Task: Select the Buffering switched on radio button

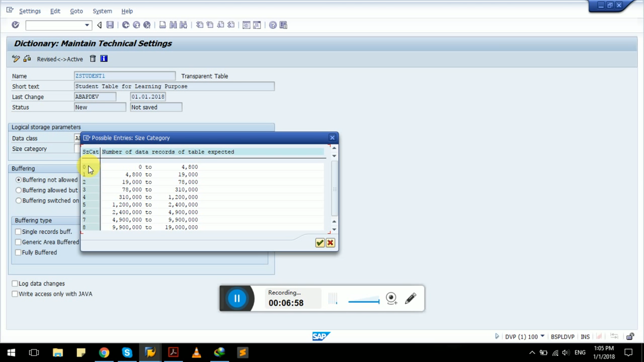Action: coord(19,200)
